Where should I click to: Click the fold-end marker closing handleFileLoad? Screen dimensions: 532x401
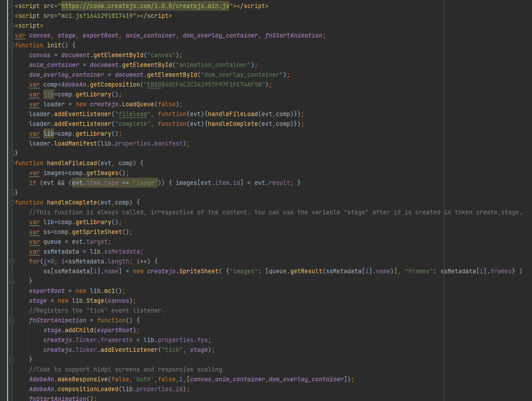12,192
